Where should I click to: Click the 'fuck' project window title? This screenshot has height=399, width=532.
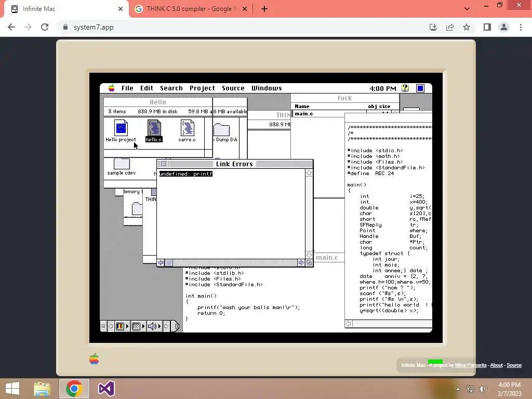coord(344,98)
